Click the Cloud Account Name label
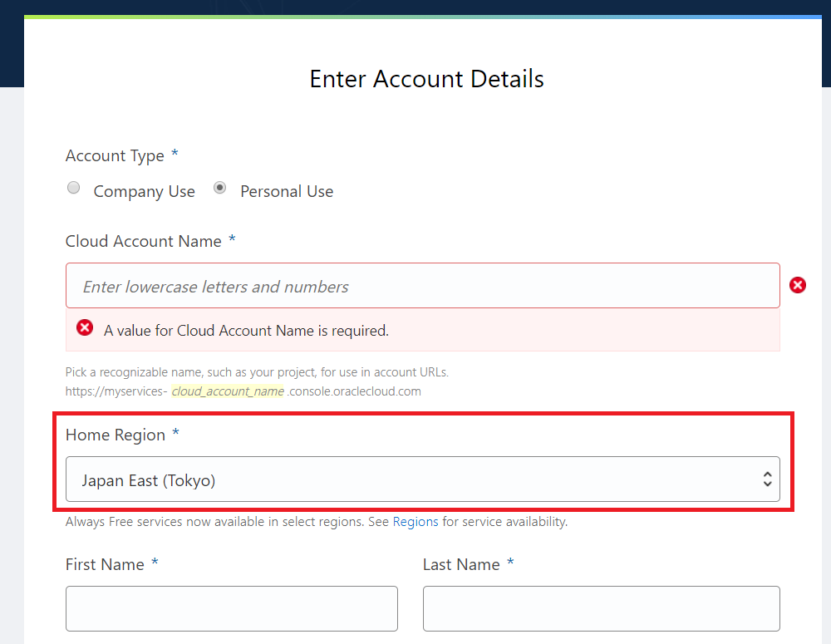The height and width of the screenshot is (644, 831). pos(144,241)
